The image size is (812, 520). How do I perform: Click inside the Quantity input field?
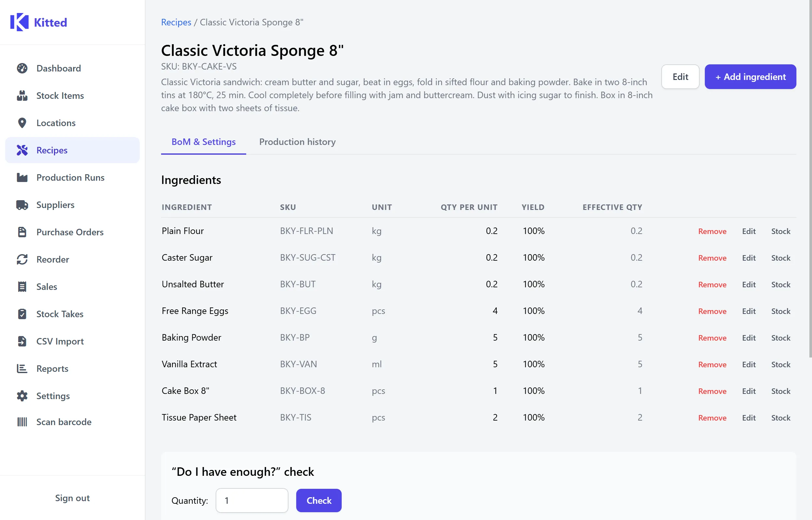tap(252, 500)
